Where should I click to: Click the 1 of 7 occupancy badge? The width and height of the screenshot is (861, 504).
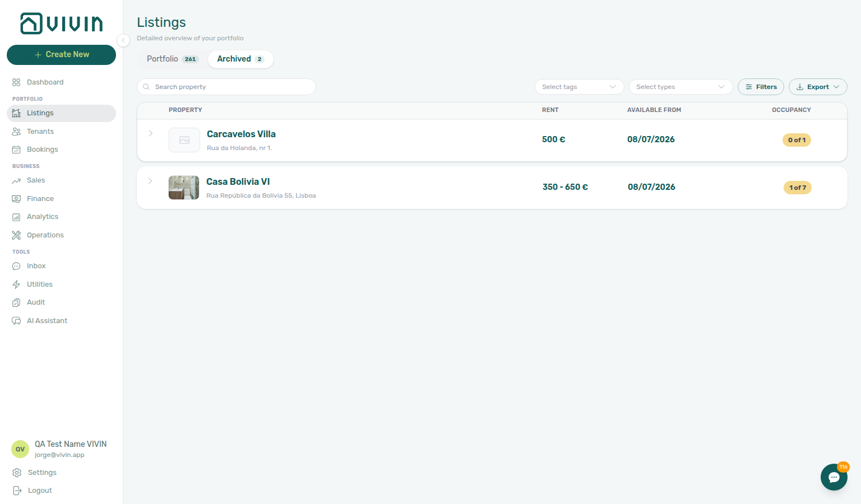(797, 188)
